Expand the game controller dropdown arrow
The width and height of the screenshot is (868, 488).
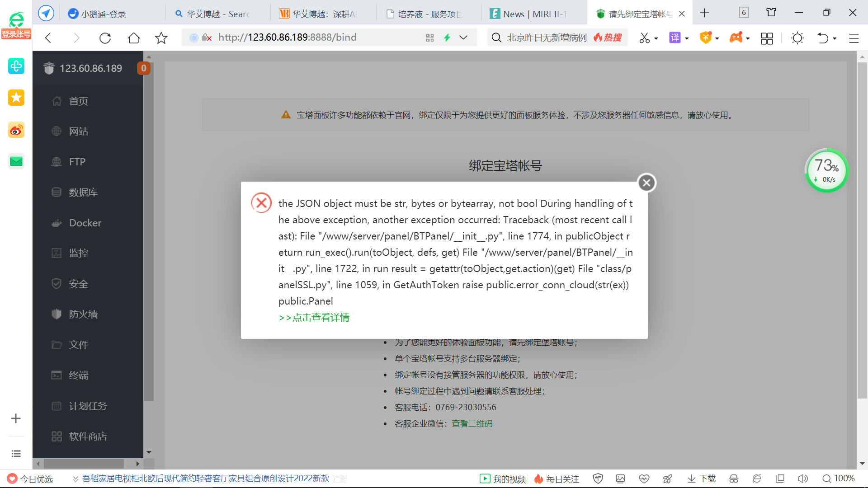pos(748,38)
